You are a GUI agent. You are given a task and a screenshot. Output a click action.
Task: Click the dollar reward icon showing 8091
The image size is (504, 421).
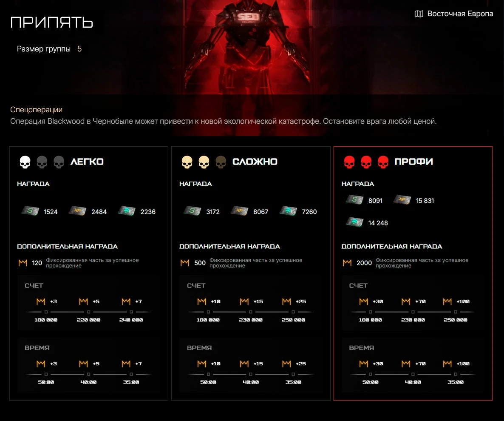tap(354, 200)
